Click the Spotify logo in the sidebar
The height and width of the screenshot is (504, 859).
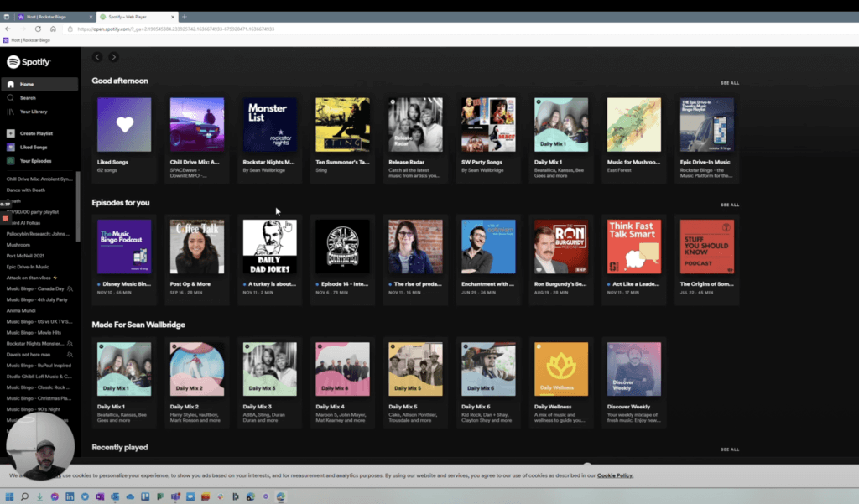click(29, 62)
